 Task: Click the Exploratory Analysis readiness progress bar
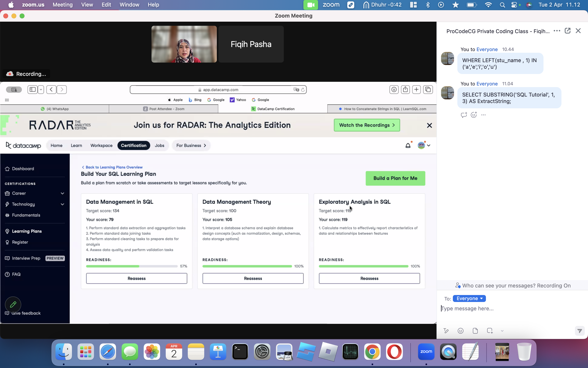point(363,266)
